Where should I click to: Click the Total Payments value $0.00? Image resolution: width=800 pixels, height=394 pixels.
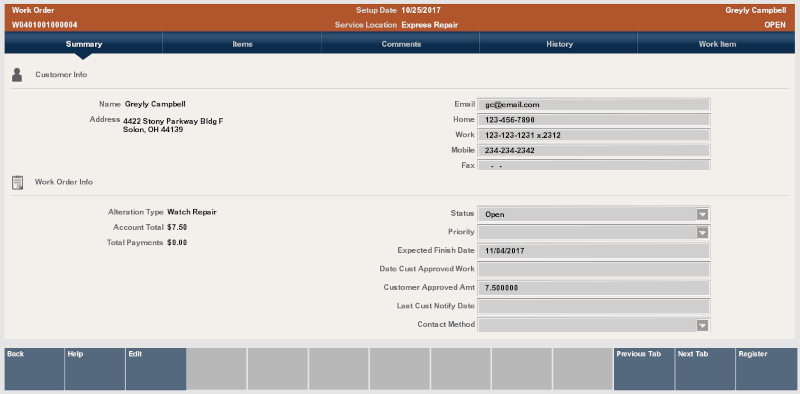coord(177,242)
